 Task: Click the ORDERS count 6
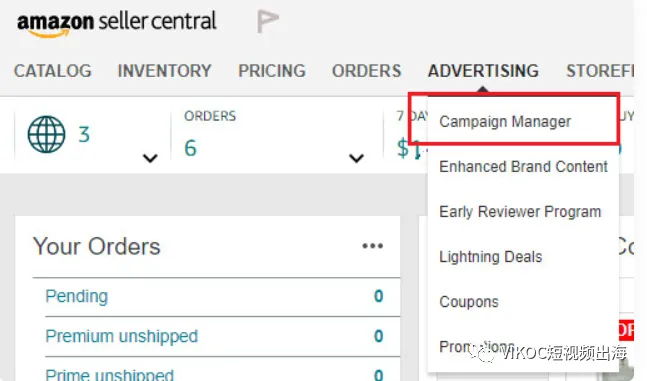[x=190, y=148]
